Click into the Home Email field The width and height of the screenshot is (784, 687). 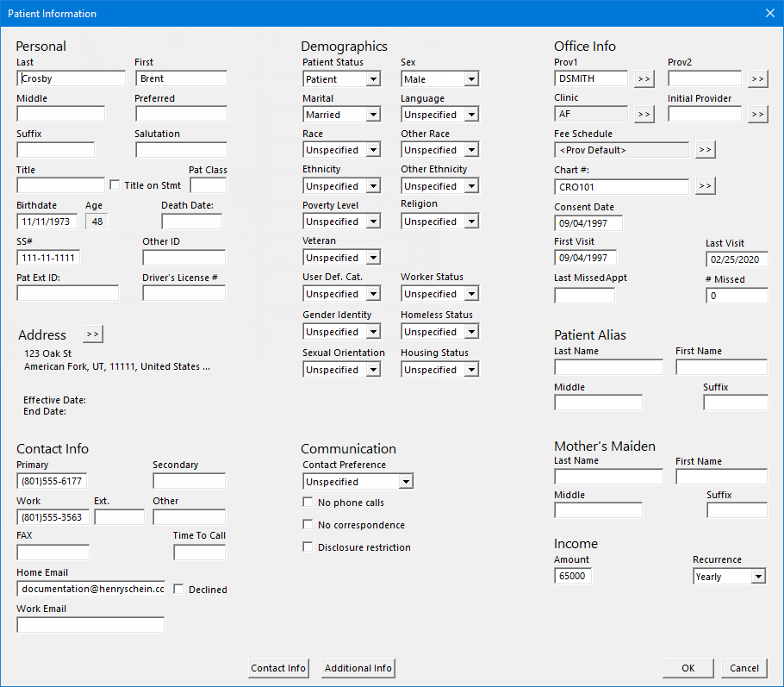pos(90,589)
